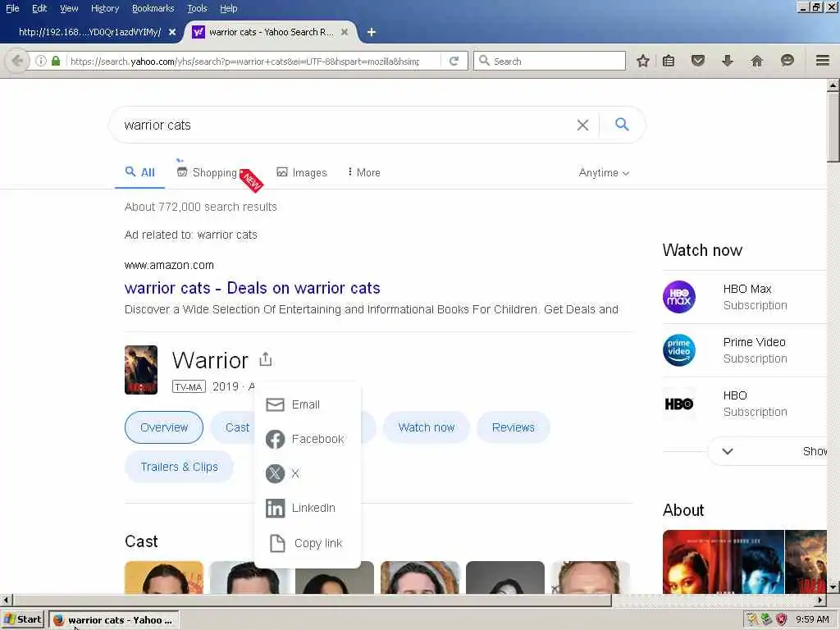
Task: Click the HBO Max logo icon
Action: coord(678,297)
